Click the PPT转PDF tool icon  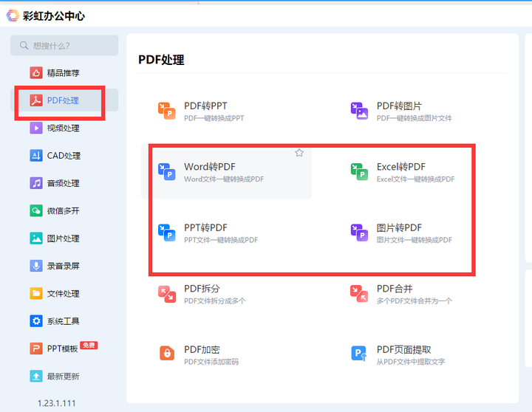tap(166, 233)
